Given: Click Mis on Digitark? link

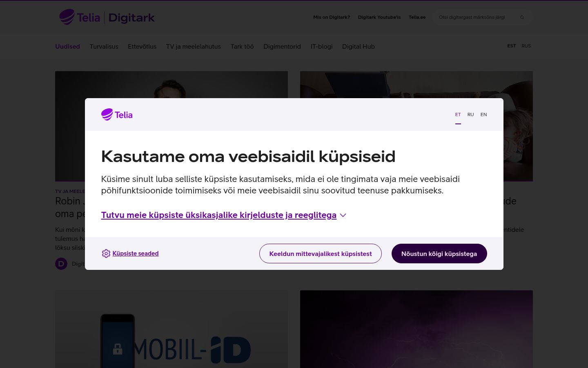Looking at the screenshot, I should point(332,17).
